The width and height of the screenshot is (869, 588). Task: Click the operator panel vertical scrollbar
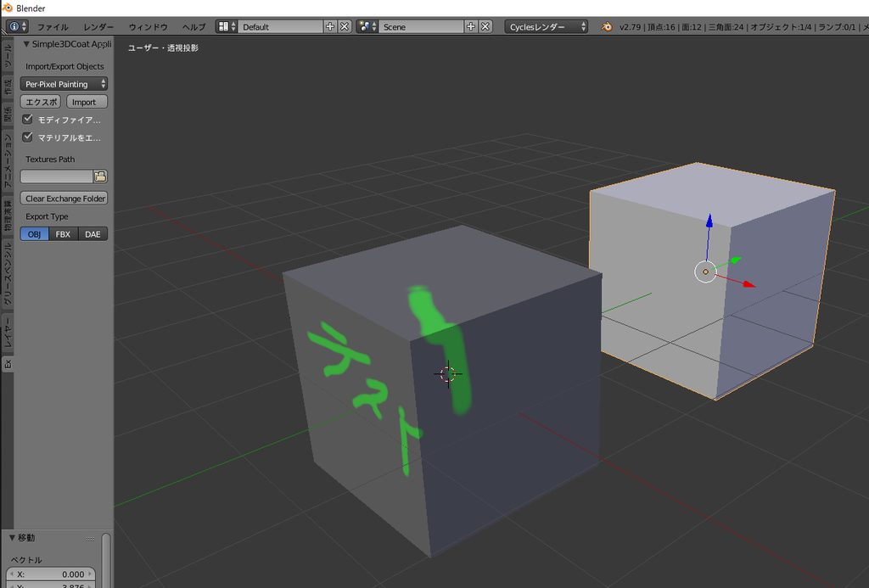point(106,560)
